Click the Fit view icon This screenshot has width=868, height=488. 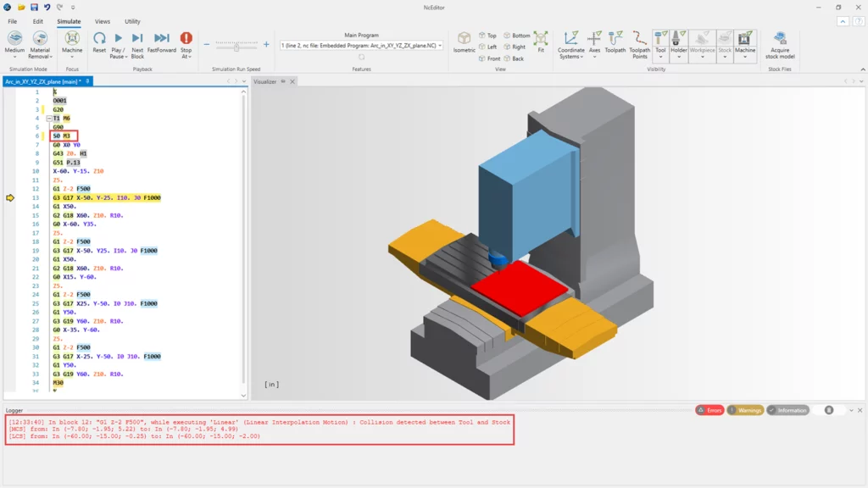(x=541, y=39)
